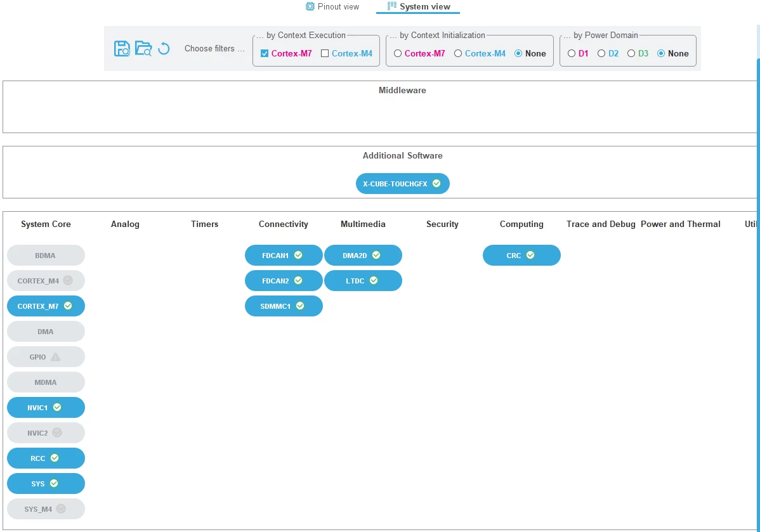
Task: Click the Computing column header
Action: [x=521, y=224]
